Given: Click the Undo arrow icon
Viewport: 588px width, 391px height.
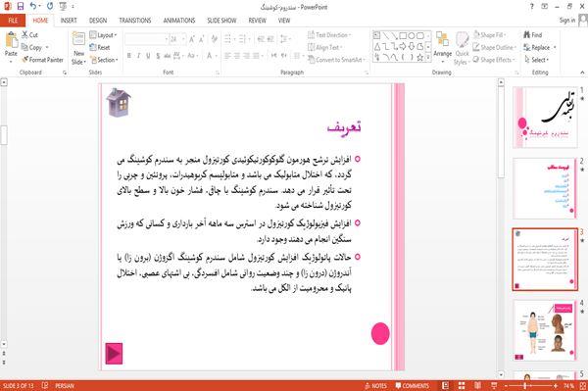Looking at the screenshot, I should click(x=33, y=6).
